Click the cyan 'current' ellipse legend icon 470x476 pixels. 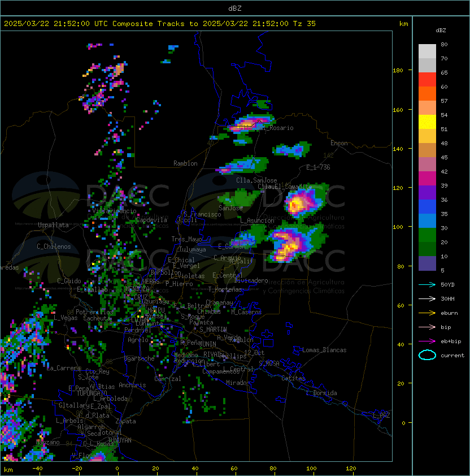427,355
